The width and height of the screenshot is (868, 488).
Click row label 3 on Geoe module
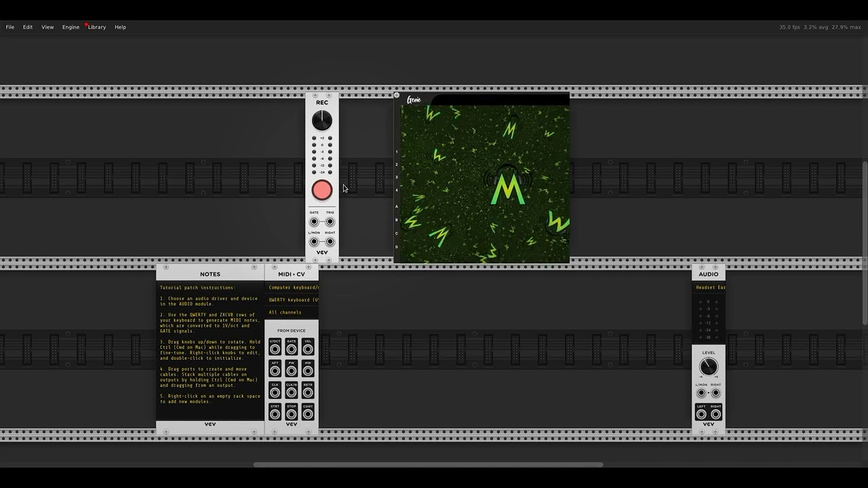click(x=397, y=178)
